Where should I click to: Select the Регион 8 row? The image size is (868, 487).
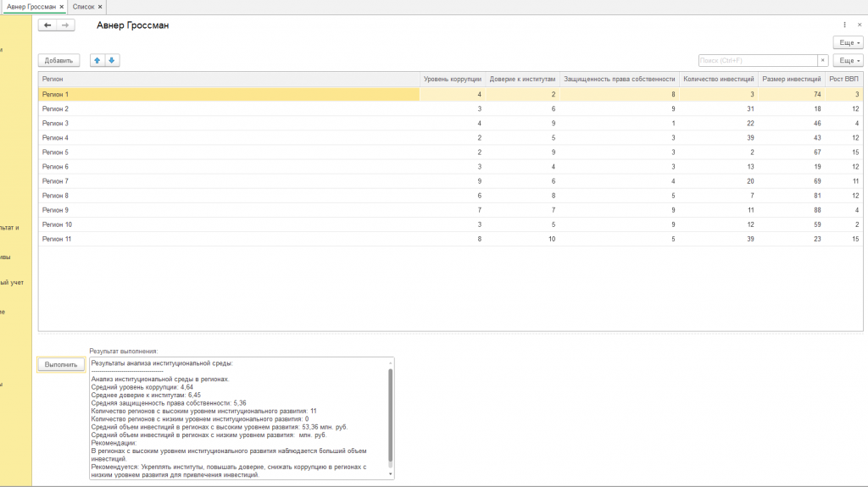pos(451,196)
